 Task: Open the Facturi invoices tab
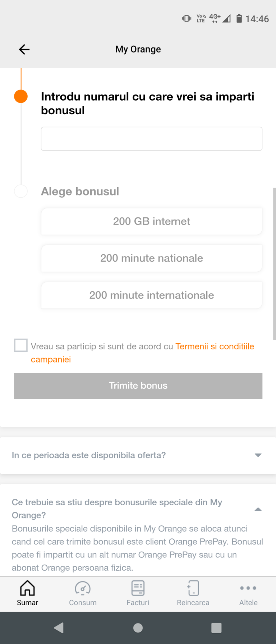(138, 594)
